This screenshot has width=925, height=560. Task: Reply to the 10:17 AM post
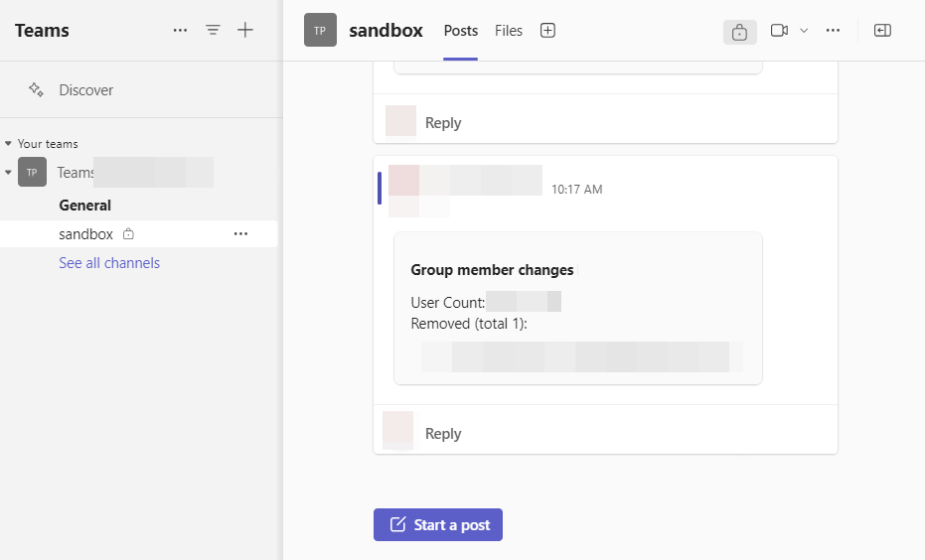[x=443, y=433]
